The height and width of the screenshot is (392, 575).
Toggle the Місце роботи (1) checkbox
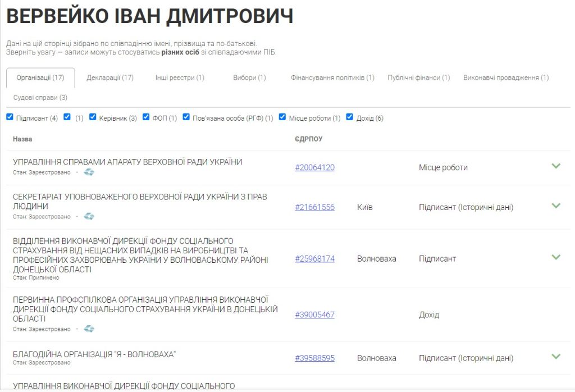[x=282, y=117]
